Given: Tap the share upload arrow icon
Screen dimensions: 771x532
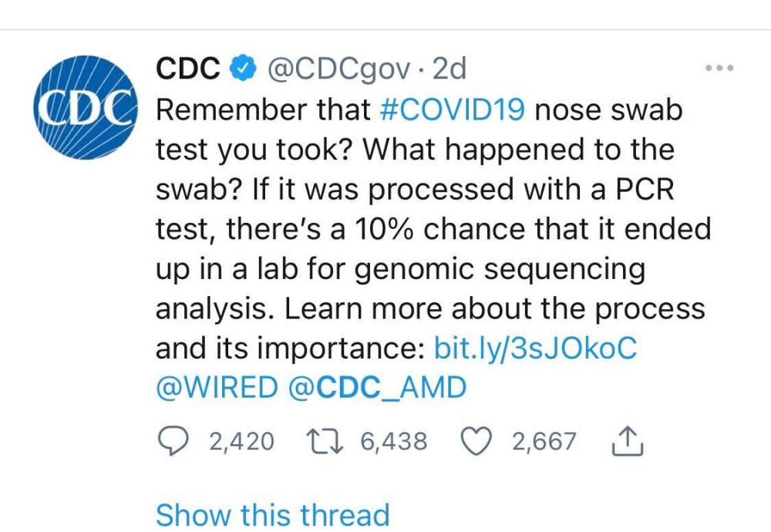Looking at the screenshot, I should click(627, 440).
